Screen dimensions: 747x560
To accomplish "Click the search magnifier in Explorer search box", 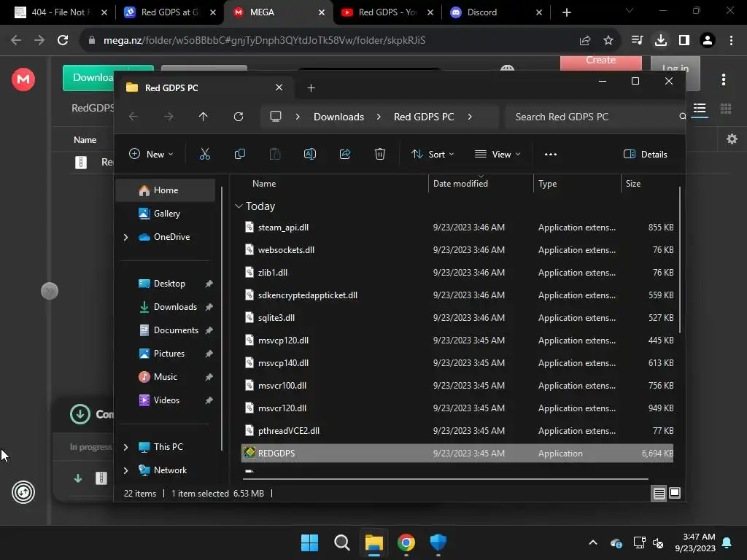I will (x=682, y=117).
